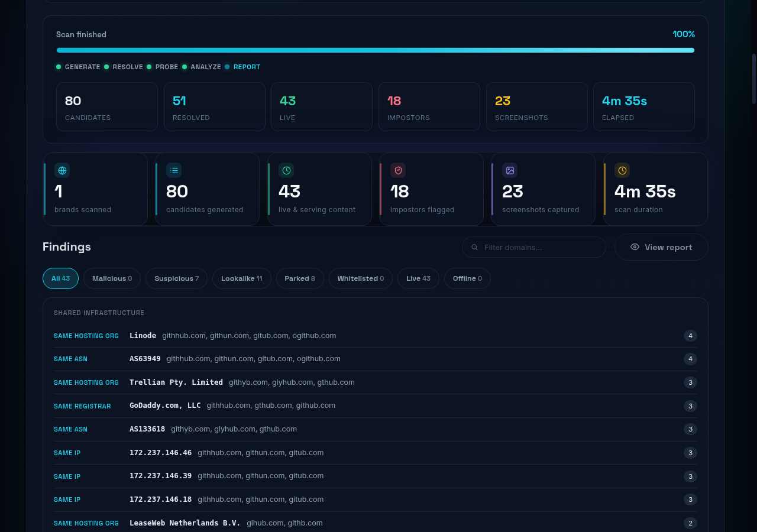Select the Malicious 0 filter tab
This screenshot has height=532, width=757.
(x=112, y=278)
